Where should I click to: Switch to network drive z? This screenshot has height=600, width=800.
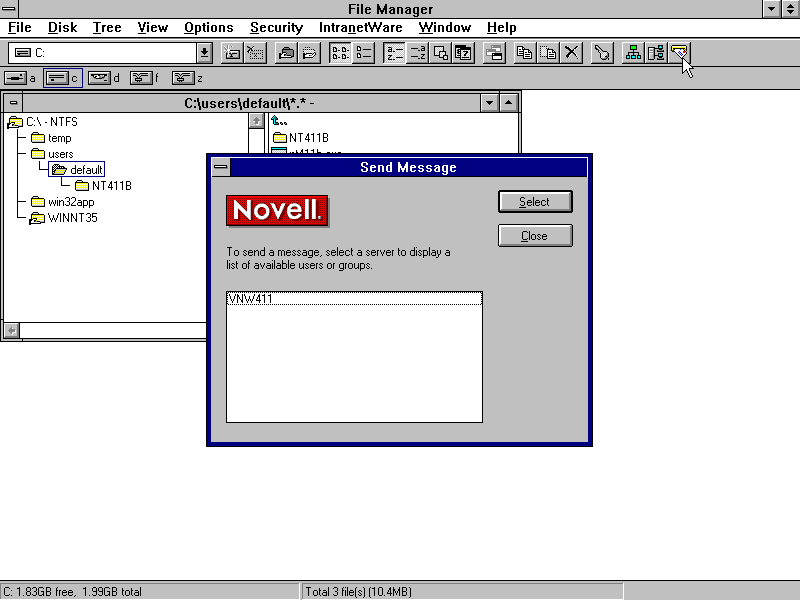tap(188, 78)
